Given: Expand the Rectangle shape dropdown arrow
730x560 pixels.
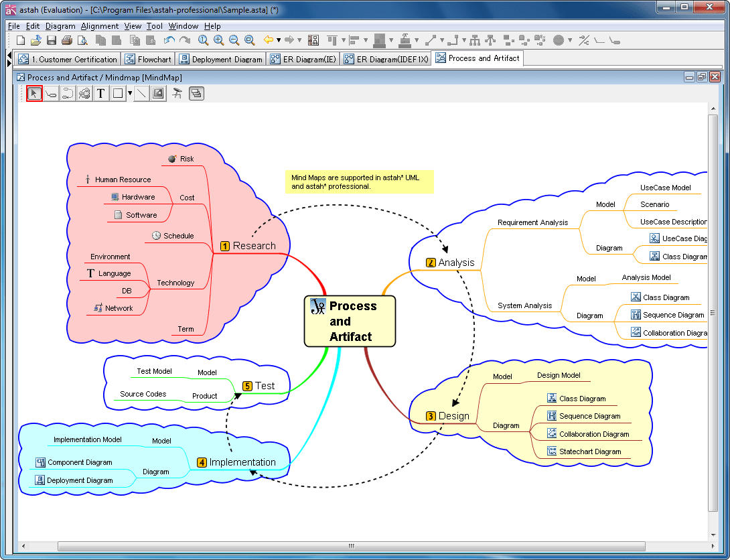Looking at the screenshot, I should click(130, 94).
